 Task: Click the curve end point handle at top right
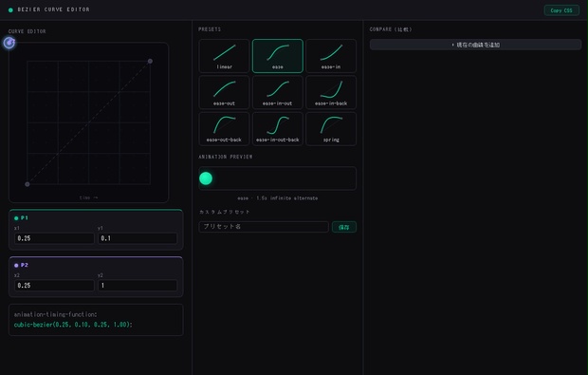tap(150, 61)
